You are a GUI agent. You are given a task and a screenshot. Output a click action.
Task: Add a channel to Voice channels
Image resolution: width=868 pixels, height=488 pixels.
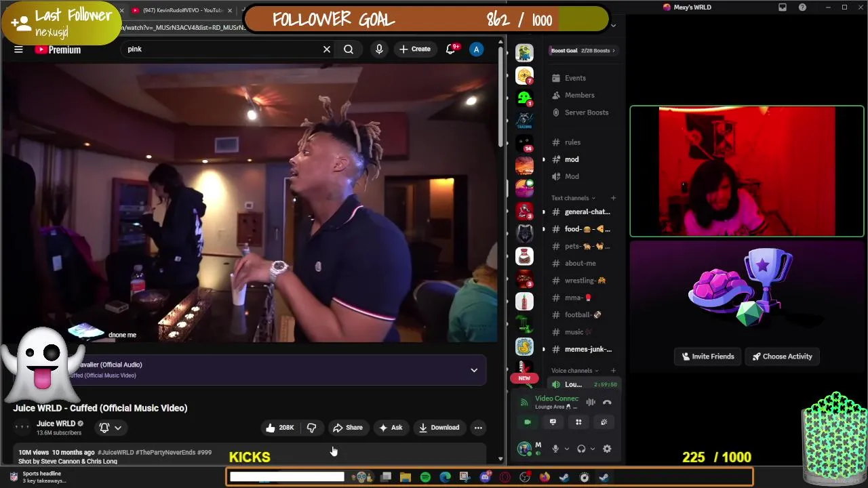[613, 371]
